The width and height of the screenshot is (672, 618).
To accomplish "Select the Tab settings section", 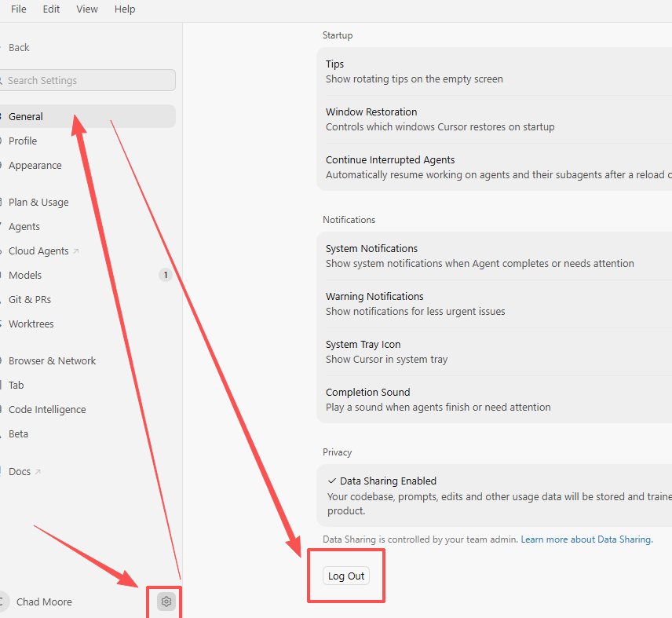I will [16, 386].
